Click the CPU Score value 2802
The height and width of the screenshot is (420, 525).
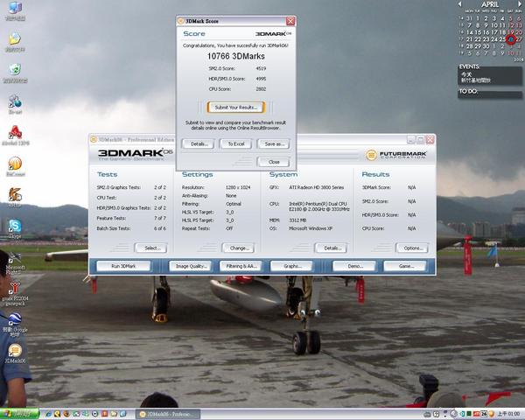261,89
